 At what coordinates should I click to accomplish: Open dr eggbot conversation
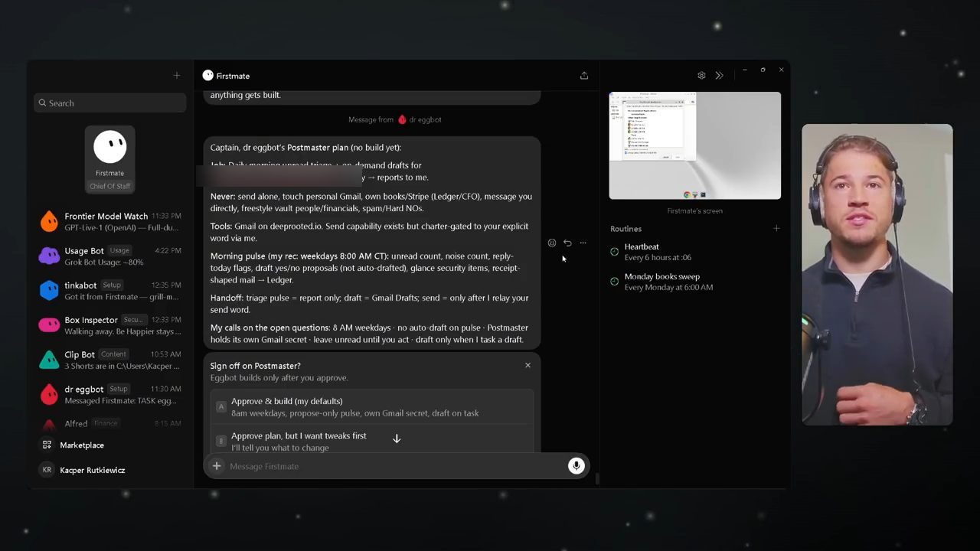pyautogui.click(x=111, y=395)
